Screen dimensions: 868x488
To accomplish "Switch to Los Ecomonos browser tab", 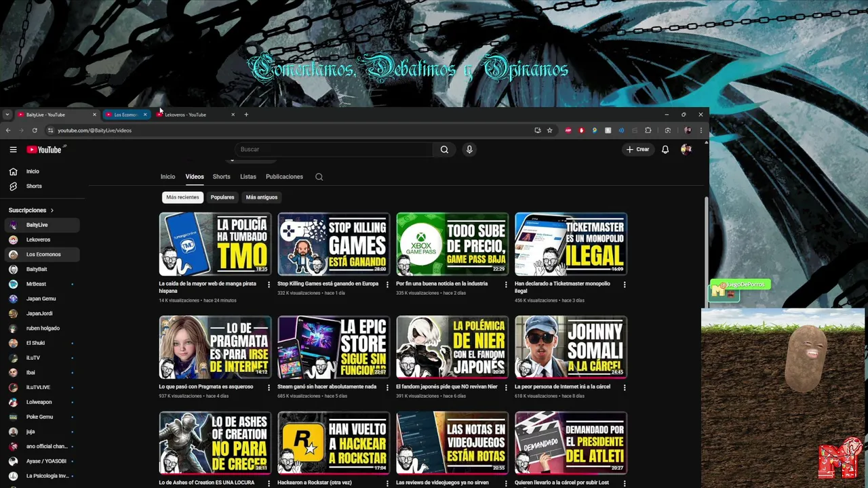I will click(x=125, y=115).
